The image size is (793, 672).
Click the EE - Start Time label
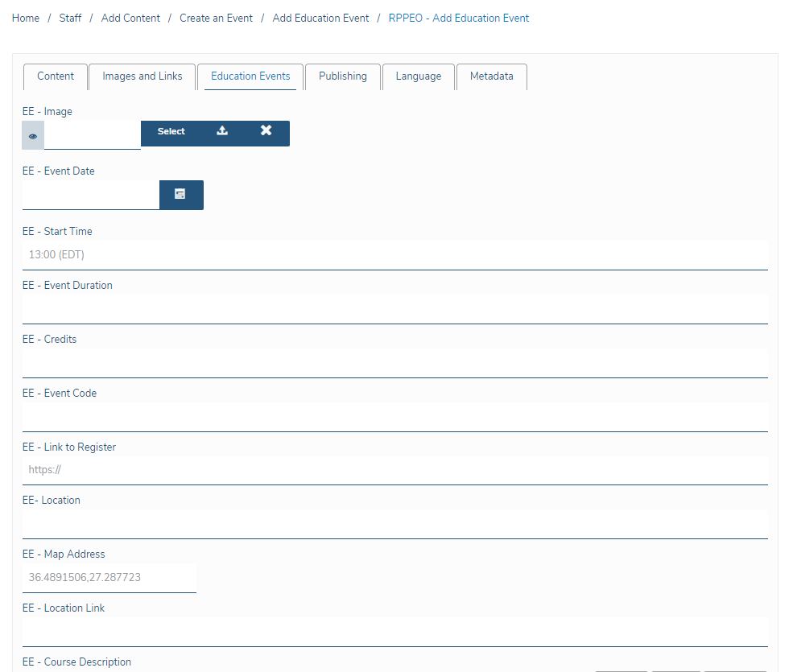57,231
